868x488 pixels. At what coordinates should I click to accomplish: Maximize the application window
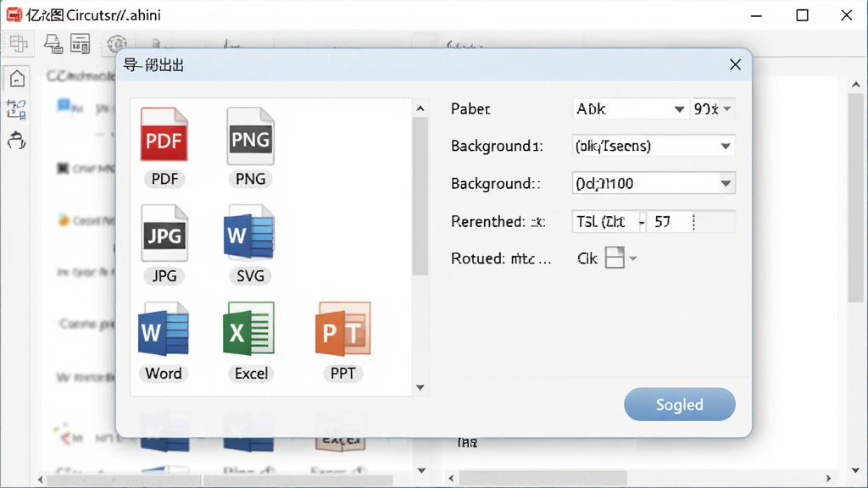[x=802, y=15]
